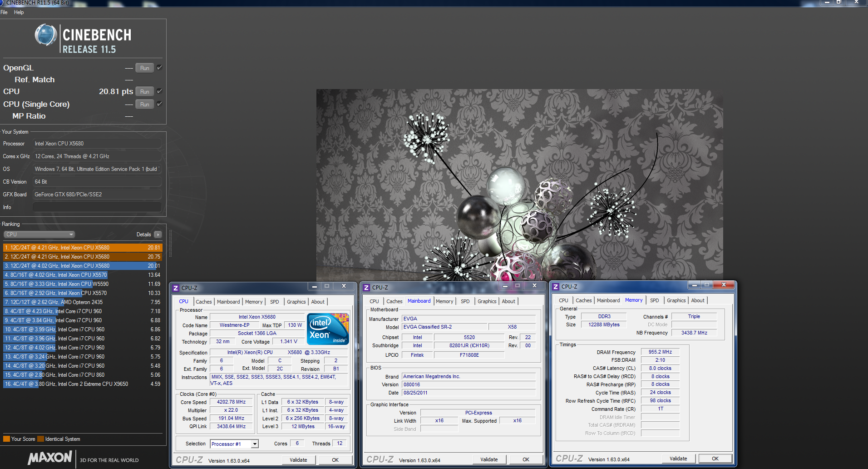Select ranking row 4 Xeon X5570 13.64
This screenshot has width=868, height=469.
83,275
